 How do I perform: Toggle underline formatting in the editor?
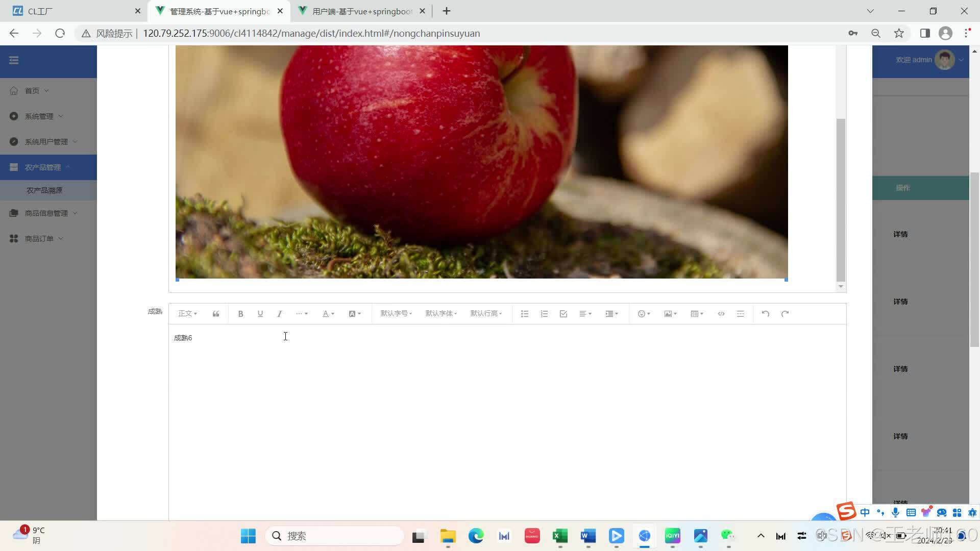(260, 314)
